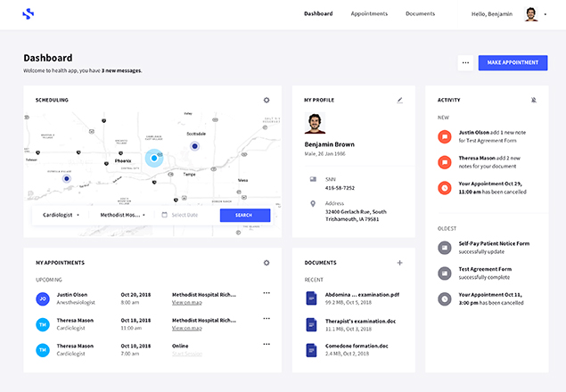566x392 pixels.
Task: Open Theresa Mason notes activity icon
Action: tap(445, 162)
